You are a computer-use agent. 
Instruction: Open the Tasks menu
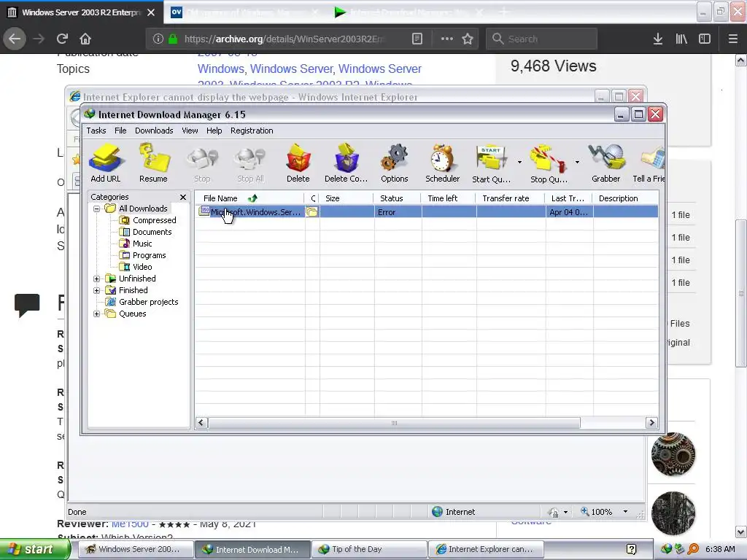(96, 131)
